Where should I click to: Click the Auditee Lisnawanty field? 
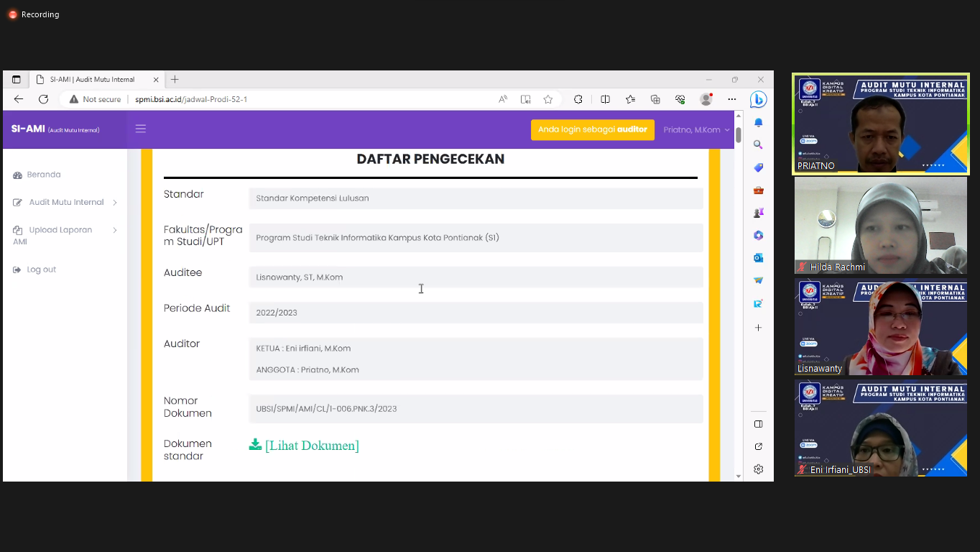(x=476, y=277)
